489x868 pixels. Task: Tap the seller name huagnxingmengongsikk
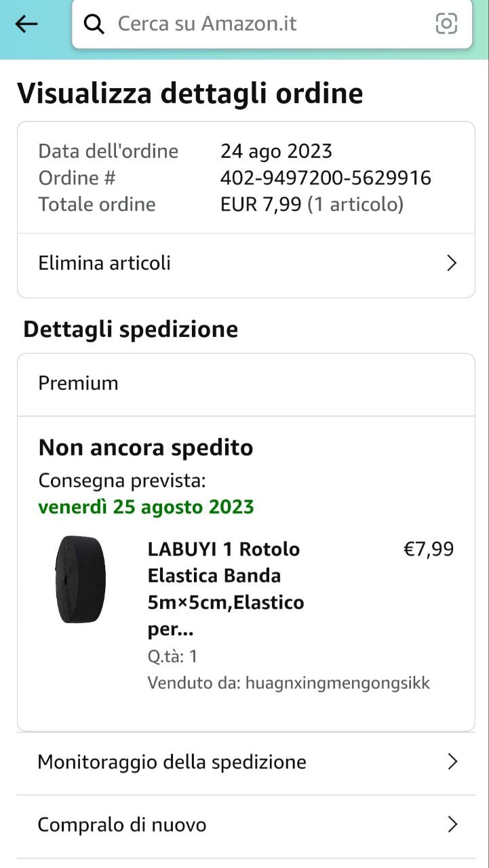pos(337,682)
